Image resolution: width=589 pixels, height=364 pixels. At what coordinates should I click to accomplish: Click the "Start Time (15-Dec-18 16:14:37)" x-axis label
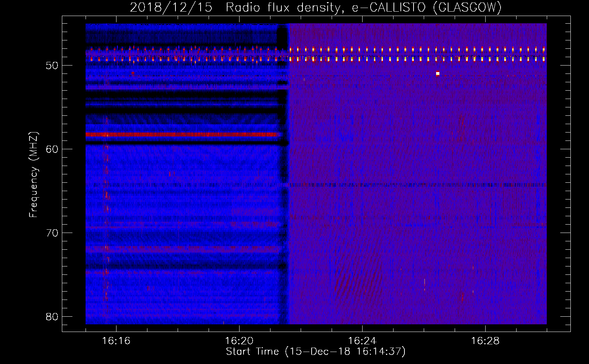[316, 352]
